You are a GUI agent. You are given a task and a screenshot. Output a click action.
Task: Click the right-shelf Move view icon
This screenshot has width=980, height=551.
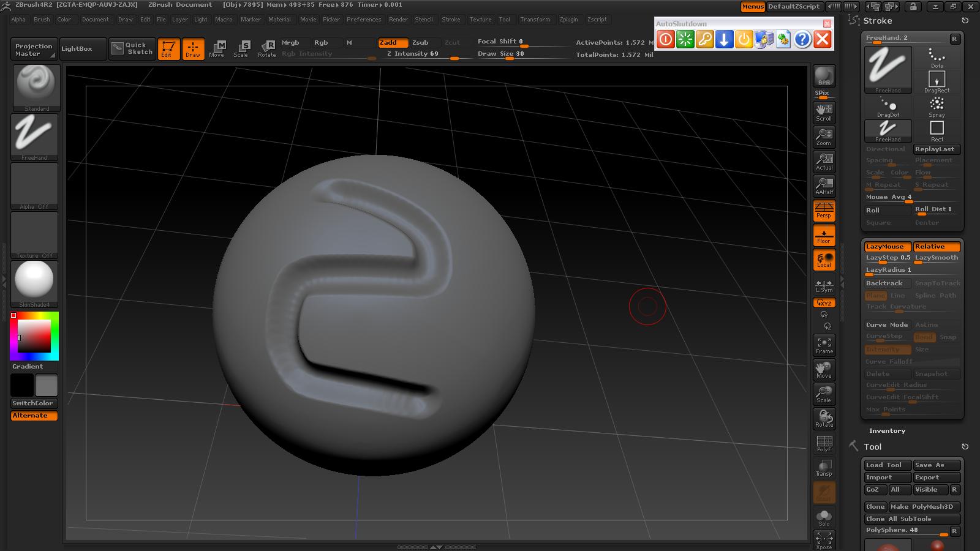click(x=824, y=370)
